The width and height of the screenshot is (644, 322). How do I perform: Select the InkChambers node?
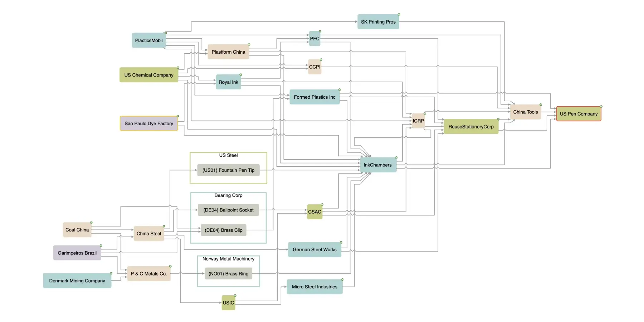(378, 165)
